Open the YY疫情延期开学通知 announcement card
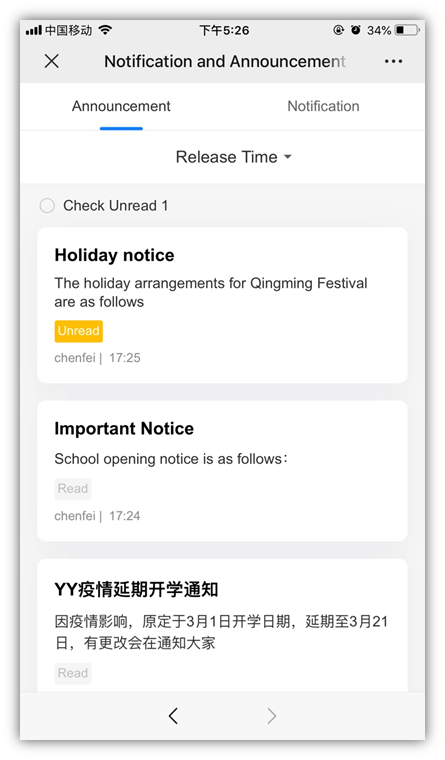The height and width of the screenshot is (760, 445). coord(222,625)
